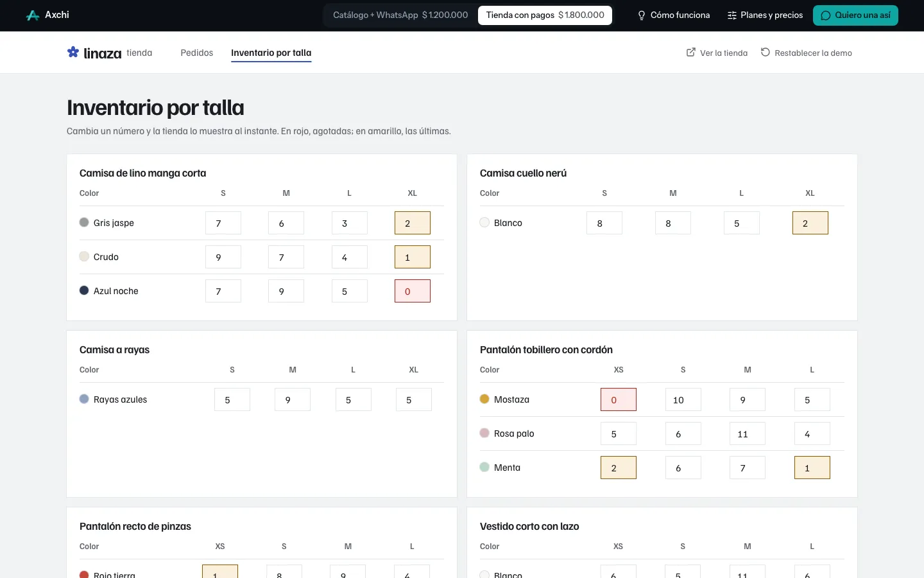Viewport: 924px width, 578px height.
Task: Click the Quiero una así button
Action: [x=855, y=15]
